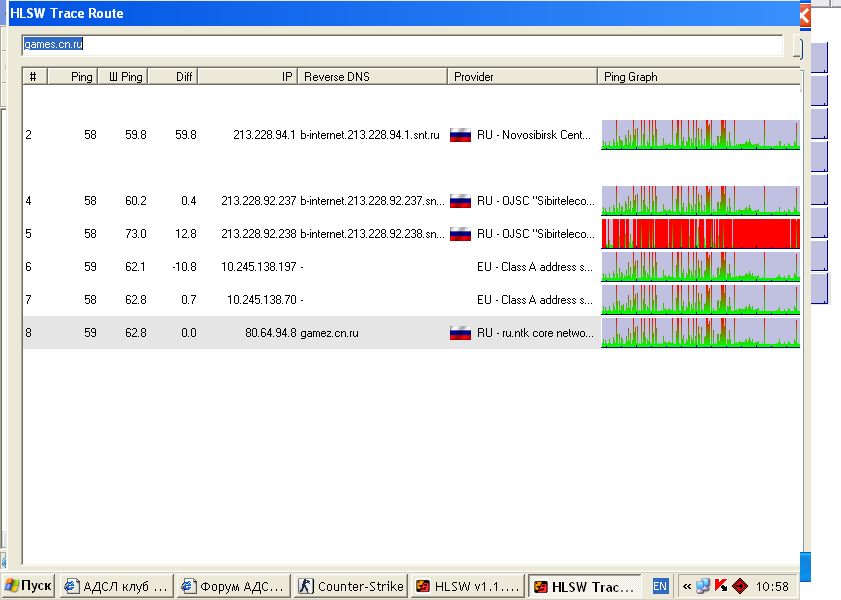The height and width of the screenshot is (600, 841).
Task: Open the Пуск start button
Action: point(28,586)
